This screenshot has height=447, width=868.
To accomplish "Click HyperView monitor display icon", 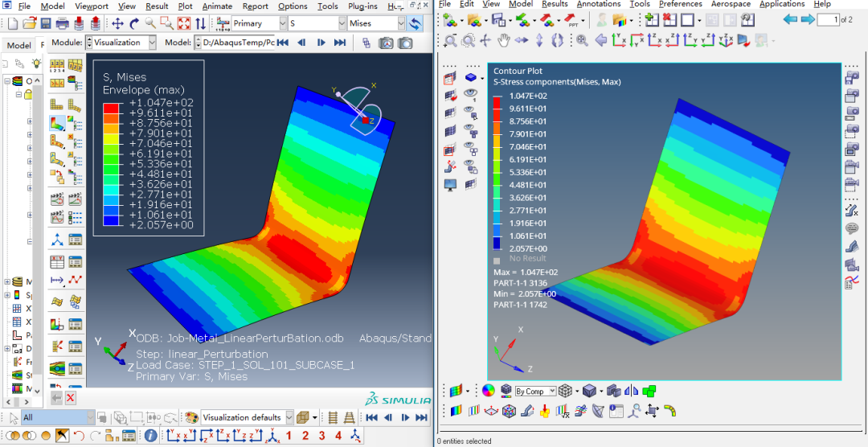I will (450, 184).
